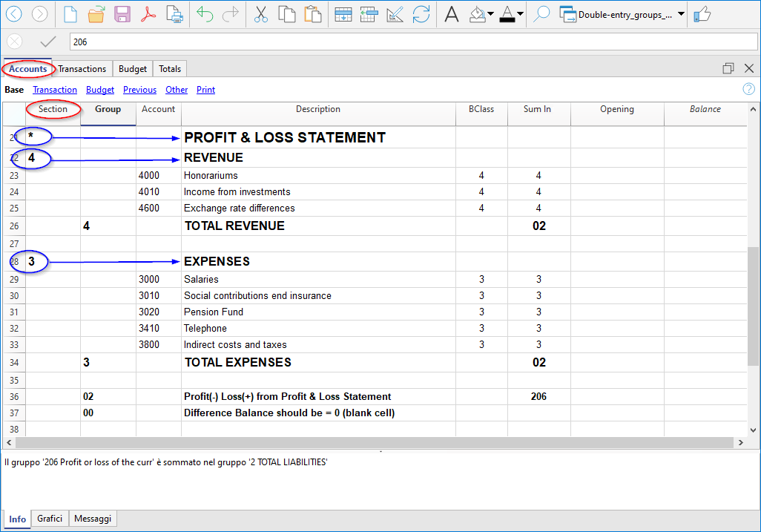
Task: Click the Paste clipboard icon
Action: tap(313, 14)
